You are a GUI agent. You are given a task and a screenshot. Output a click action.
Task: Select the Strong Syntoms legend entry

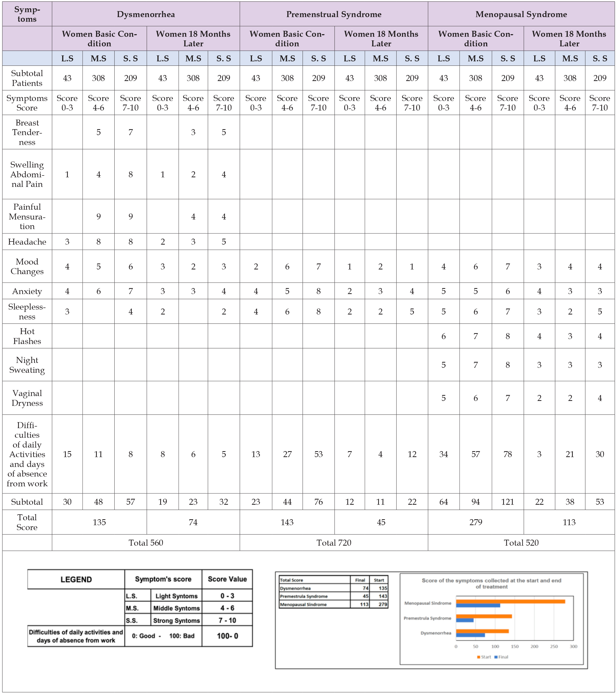[x=177, y=620]
